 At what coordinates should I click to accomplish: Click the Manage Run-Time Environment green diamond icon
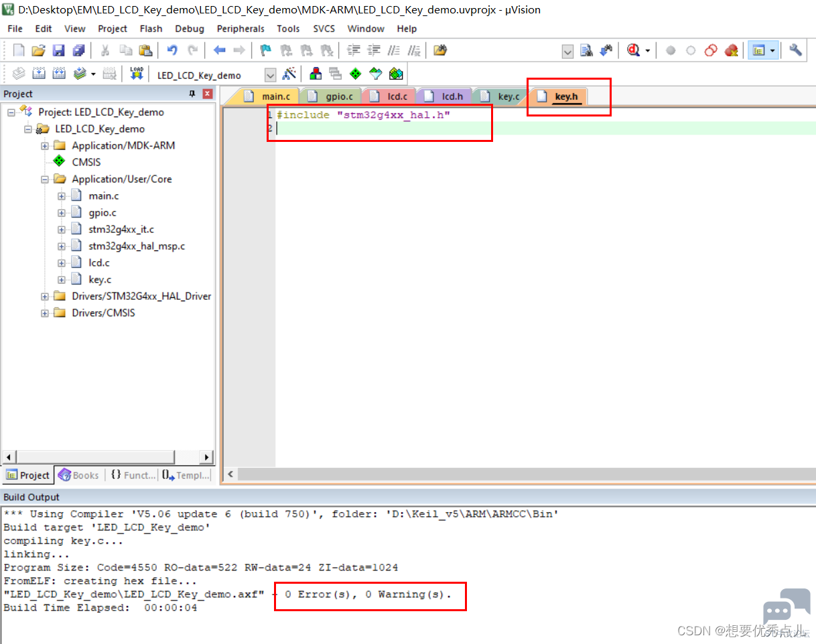pyautogui.click(x=356, y=74)
